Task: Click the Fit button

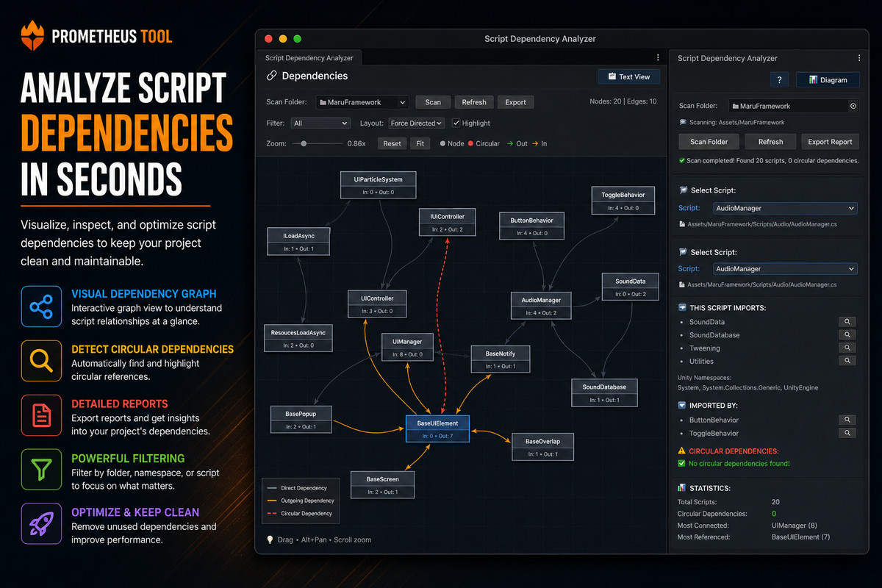Action: pos(420,143)
